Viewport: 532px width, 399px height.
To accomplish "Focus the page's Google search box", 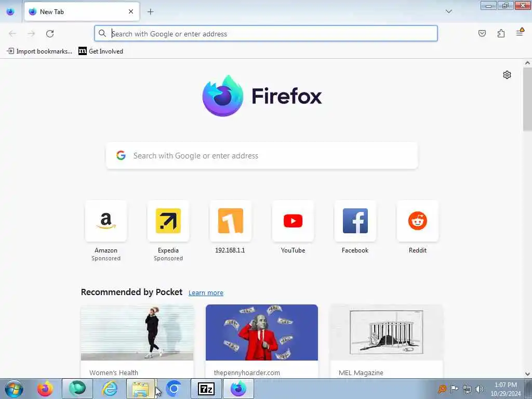I will pos(262,155).
